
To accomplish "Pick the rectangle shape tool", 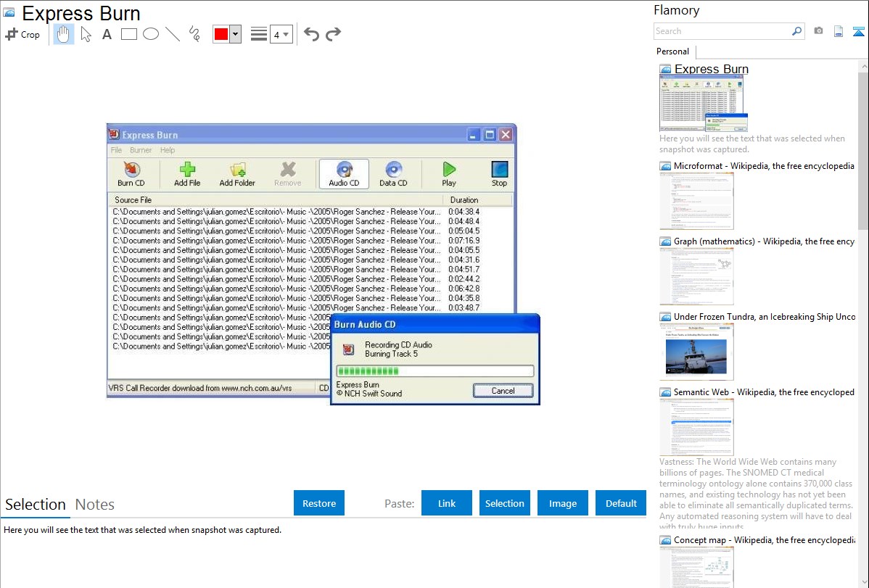I will click(129, 34).
